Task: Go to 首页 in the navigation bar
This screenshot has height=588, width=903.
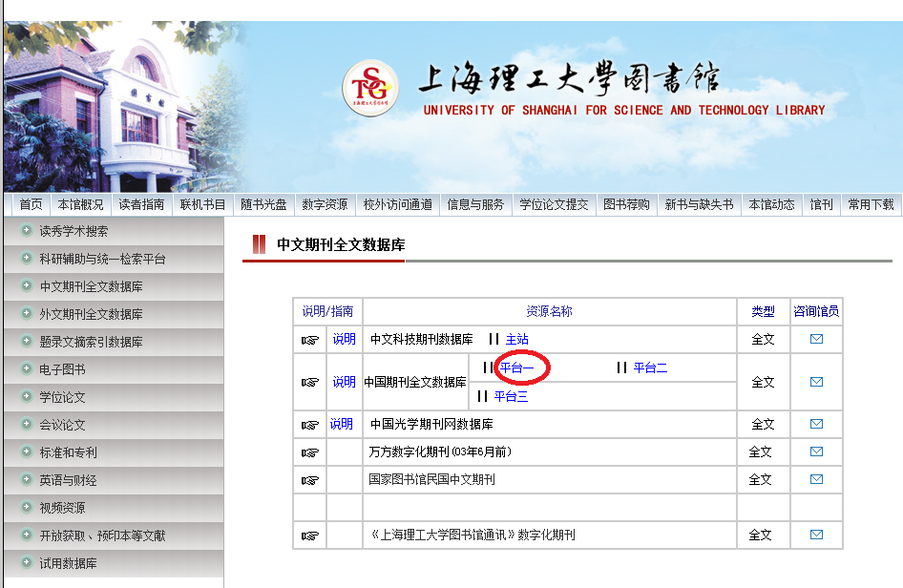Action: pos(31,204)
